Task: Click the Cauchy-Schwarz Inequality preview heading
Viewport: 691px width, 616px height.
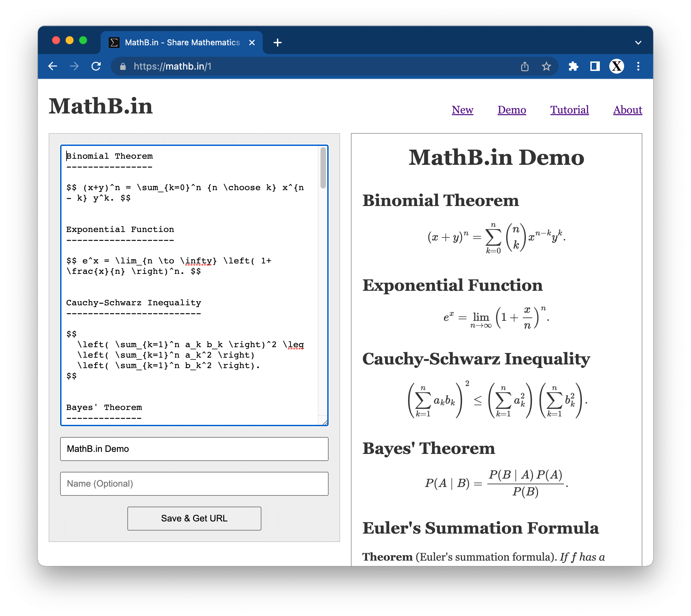Action: (x=476, y=359)
